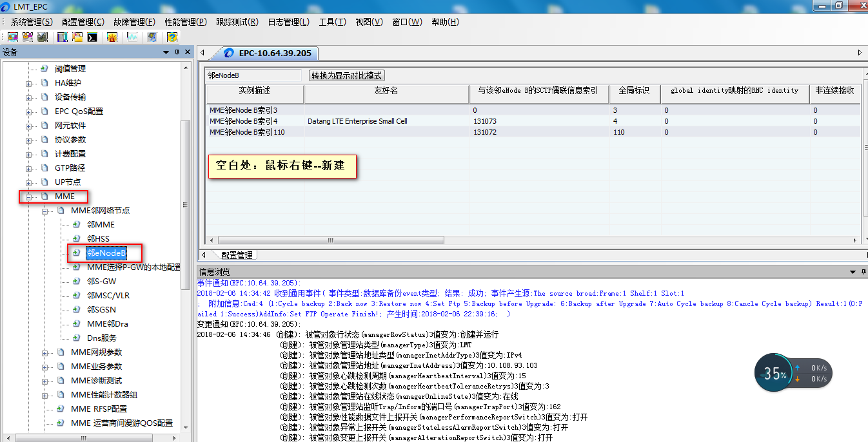Toggle auto-hide pin on 信息浏览 panel
Screen dimensions: 868x442
click(863, 273)
